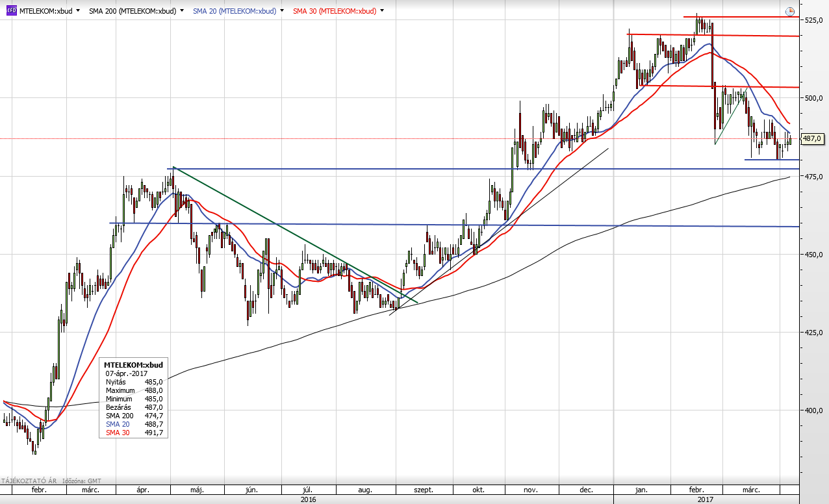This screenshot has height=504, width=829.
Task: Click the júl. month label on the time axis
Action: pyautogui.click(x=309, y=490)
